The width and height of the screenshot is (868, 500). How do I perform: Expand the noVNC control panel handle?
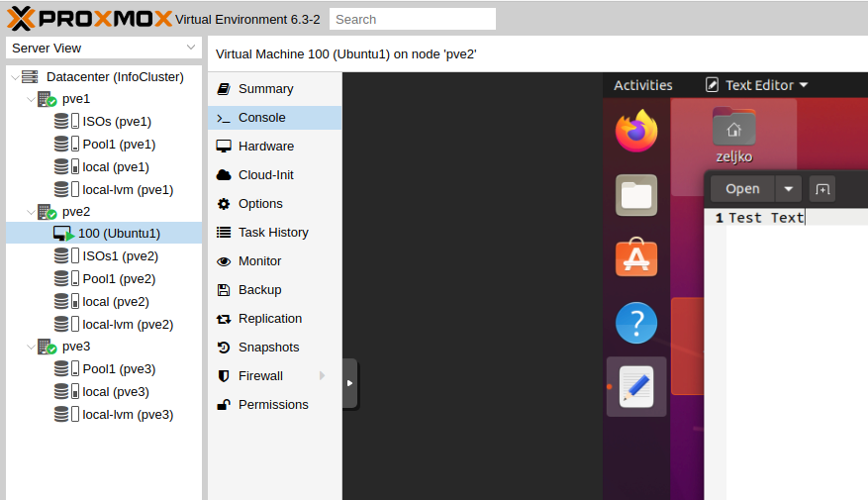click(349, 383)
